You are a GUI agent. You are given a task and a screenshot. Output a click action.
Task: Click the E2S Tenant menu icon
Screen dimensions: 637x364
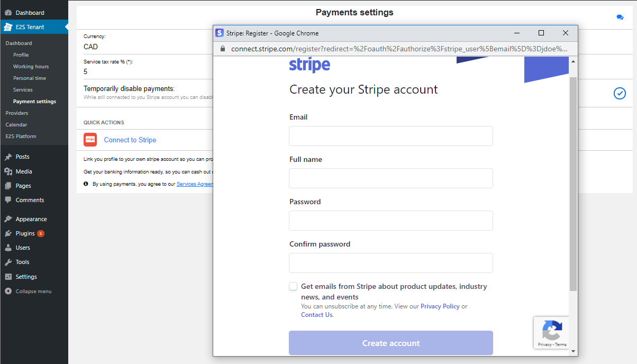[8, 27]
